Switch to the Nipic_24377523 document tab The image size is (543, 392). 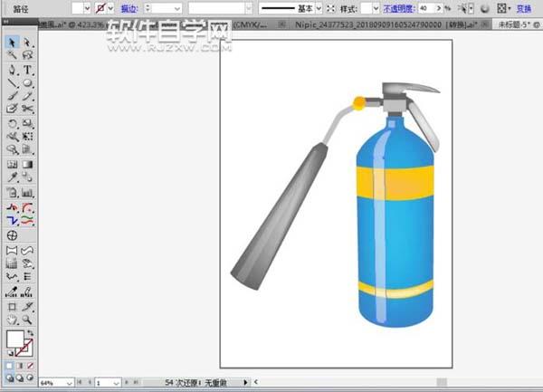point(386,24)
